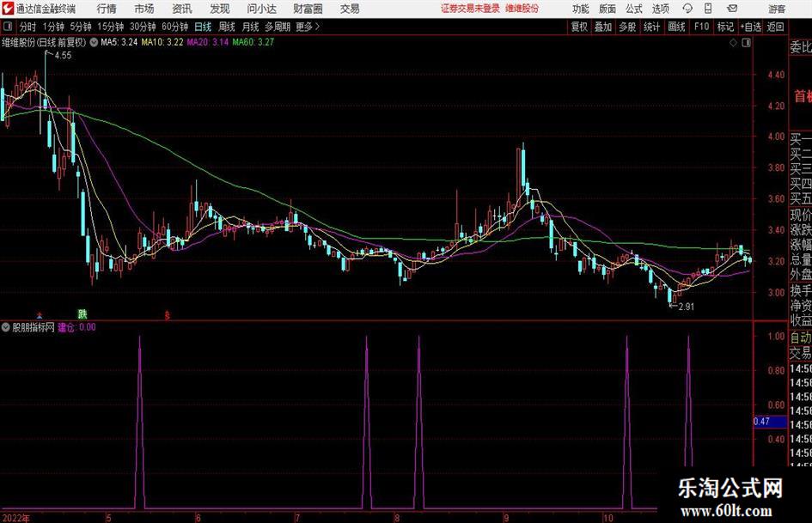This screenshot has width=812, height=523.
Task: Click the red $ marker icon
Action: (x=167, y=315)
